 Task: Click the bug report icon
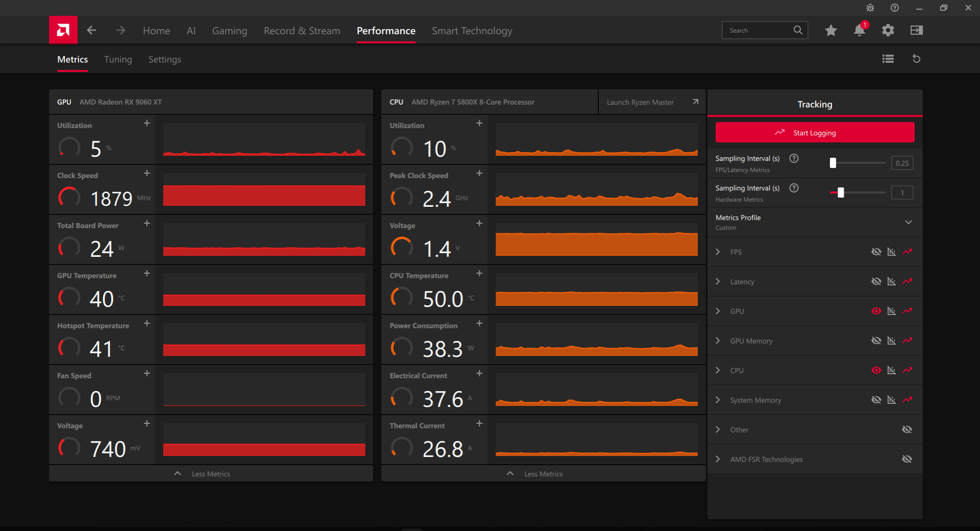870,8
